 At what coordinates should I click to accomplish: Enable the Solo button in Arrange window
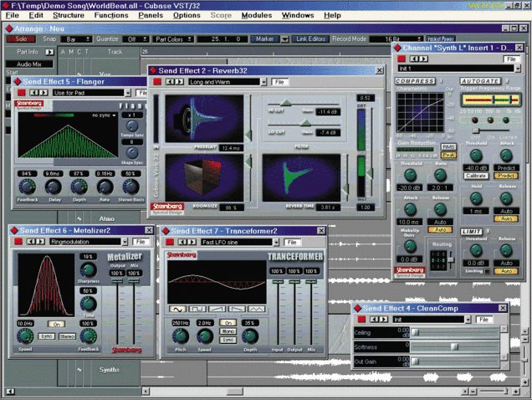23,39
